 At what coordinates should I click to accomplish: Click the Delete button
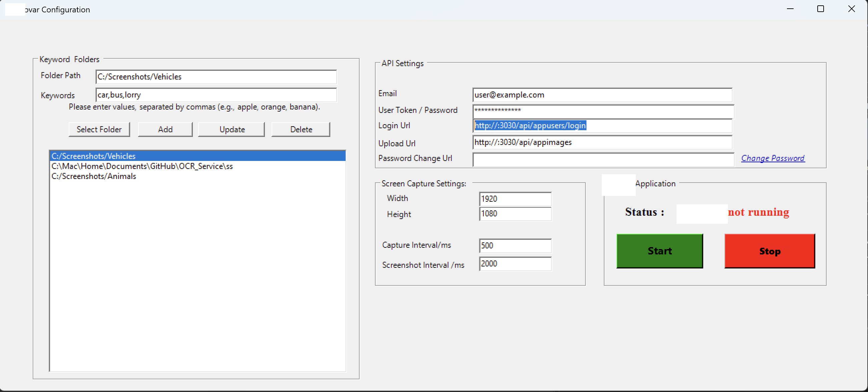(301, 129)
